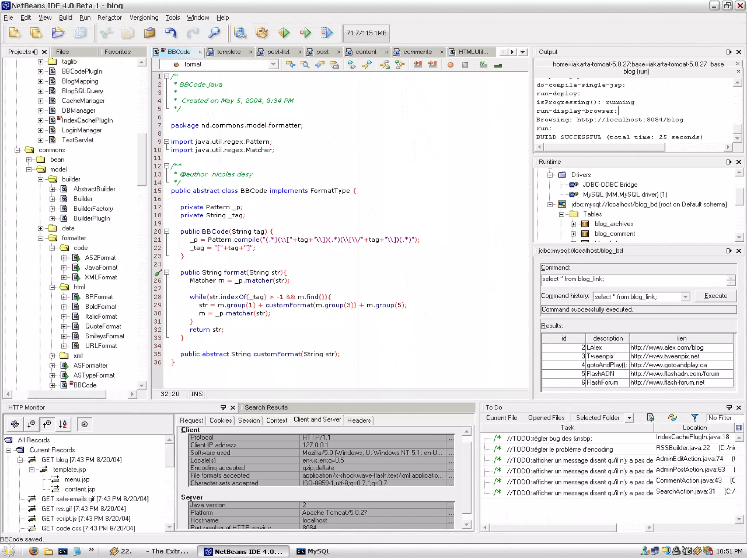Open the Command history dropdown
Screen dimensions: 747x560
click(x=685, y=297)
